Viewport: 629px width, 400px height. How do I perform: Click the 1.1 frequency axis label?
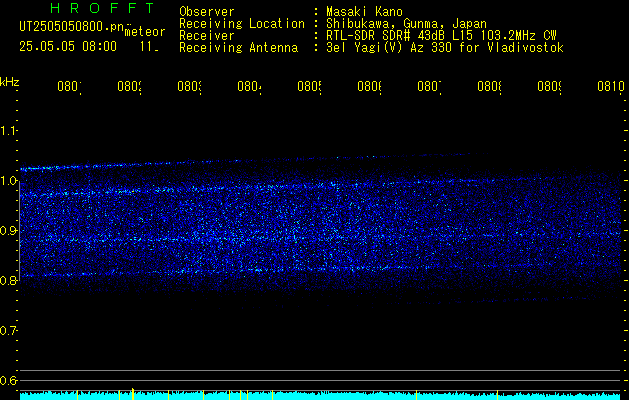coord(9,131)
